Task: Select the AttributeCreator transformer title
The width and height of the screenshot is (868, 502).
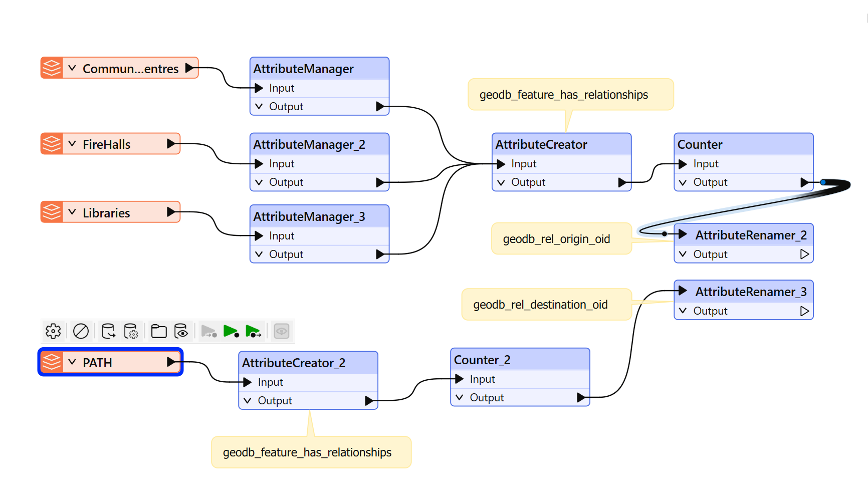Action: 541,144
